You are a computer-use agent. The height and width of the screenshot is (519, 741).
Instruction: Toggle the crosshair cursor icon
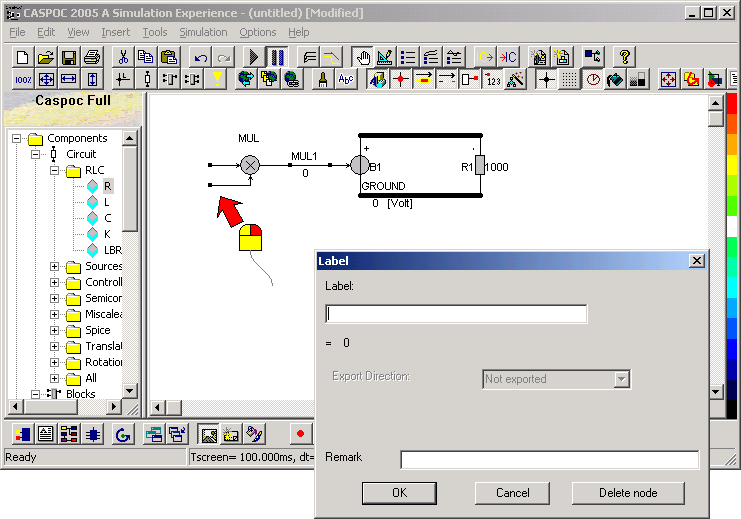(546, 79)
